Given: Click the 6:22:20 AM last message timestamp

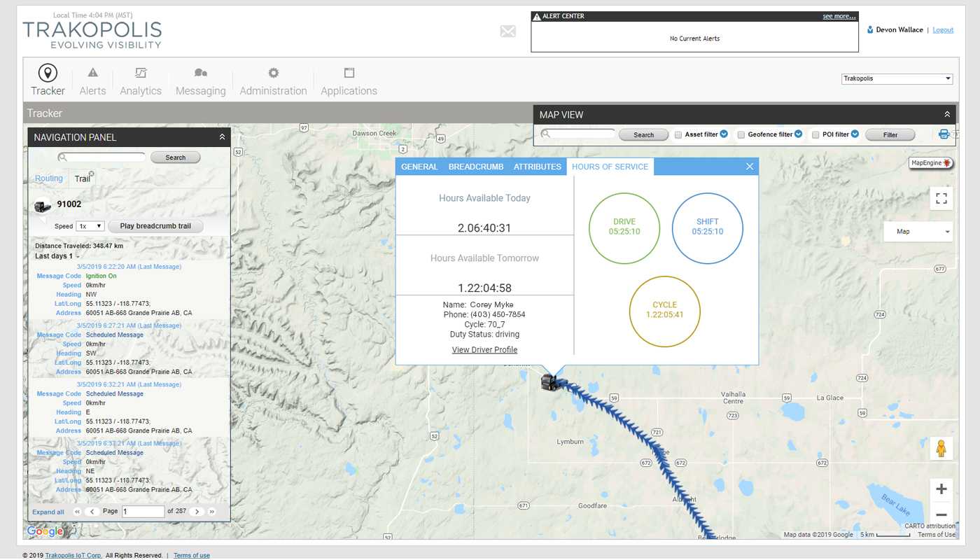Looking at the screenshot, I should tap(129, 267).
